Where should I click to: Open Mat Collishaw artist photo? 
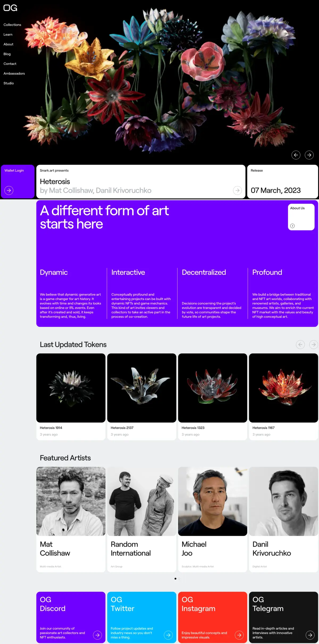pyautogui.click(x=71, y=501)
